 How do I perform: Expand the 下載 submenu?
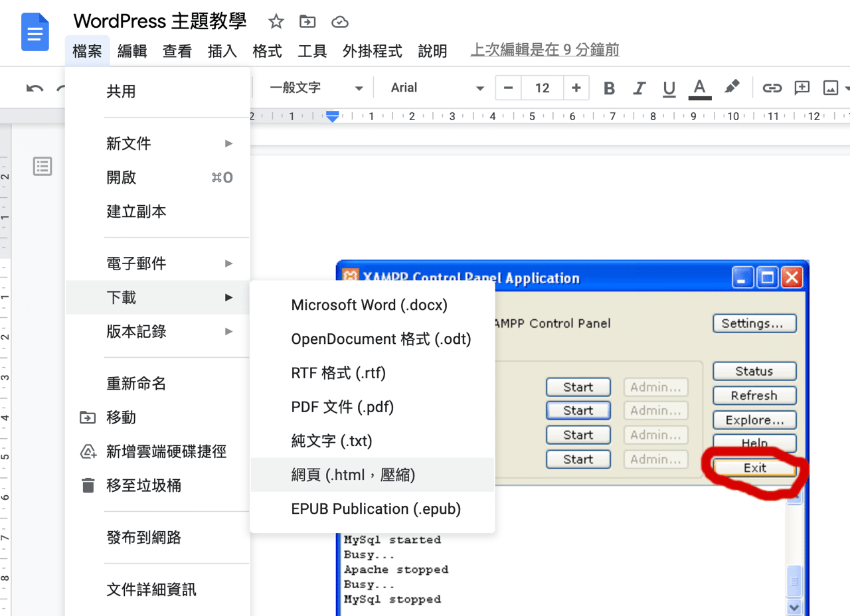tap(157, 297)
